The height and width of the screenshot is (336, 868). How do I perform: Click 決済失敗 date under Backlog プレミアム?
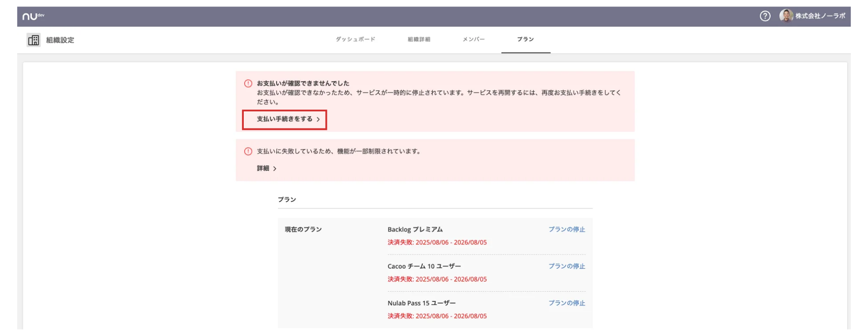437,243
